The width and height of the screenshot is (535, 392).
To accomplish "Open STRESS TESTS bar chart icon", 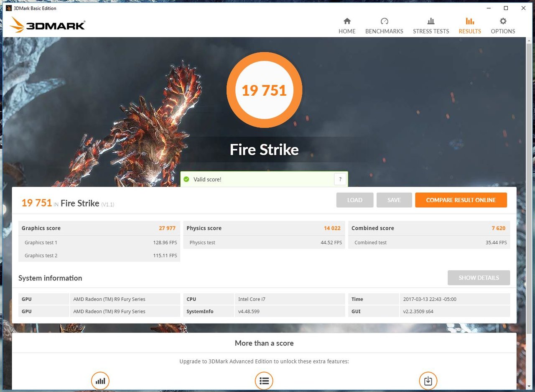I will [431, 21].
